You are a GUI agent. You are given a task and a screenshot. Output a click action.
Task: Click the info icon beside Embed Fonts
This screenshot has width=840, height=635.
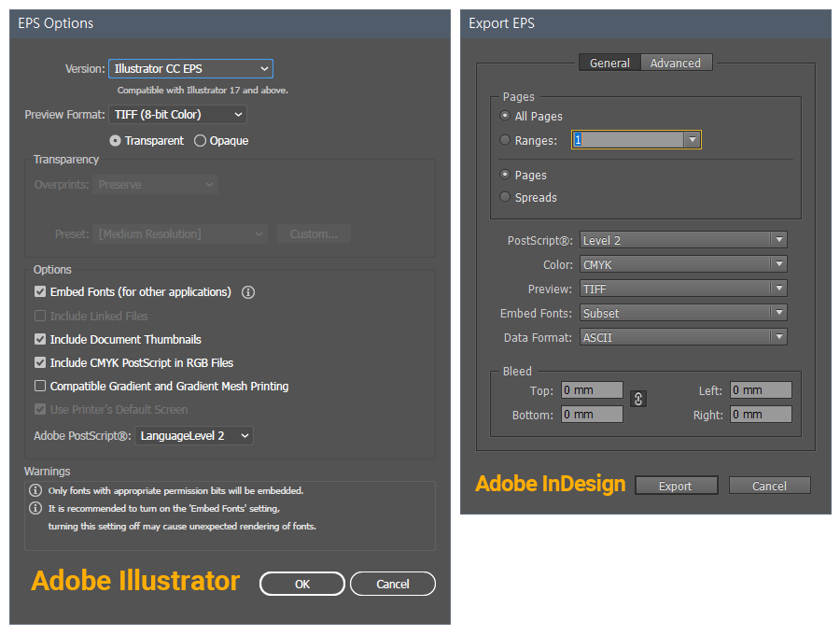click(x=248, y=292)
